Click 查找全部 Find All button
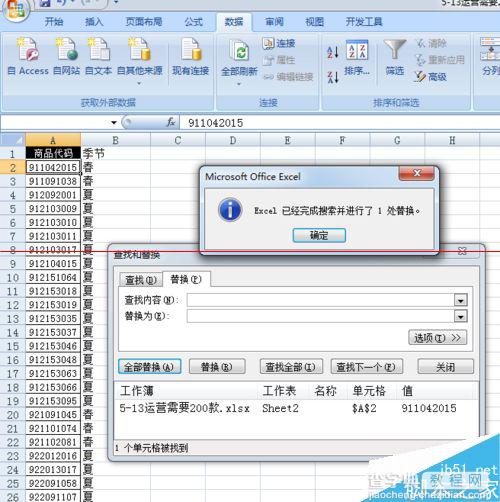The height and width of the screenshot is (502, 500). [x=291, y=367]
